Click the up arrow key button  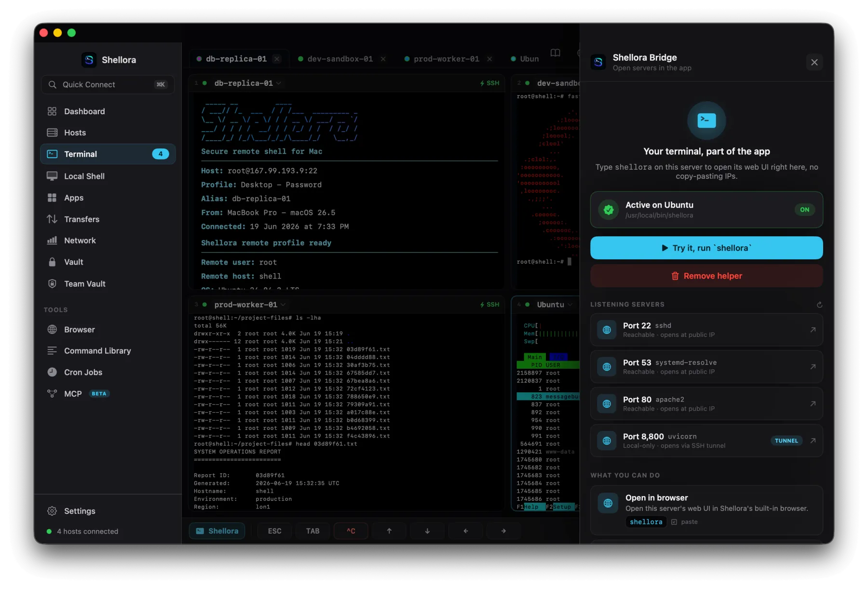(389, 531)
